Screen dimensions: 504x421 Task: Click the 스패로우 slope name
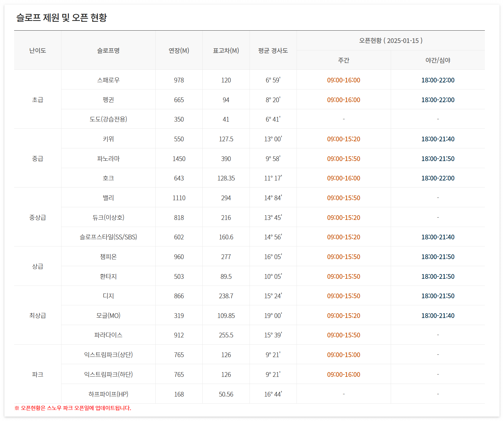(x=108, y=80)
